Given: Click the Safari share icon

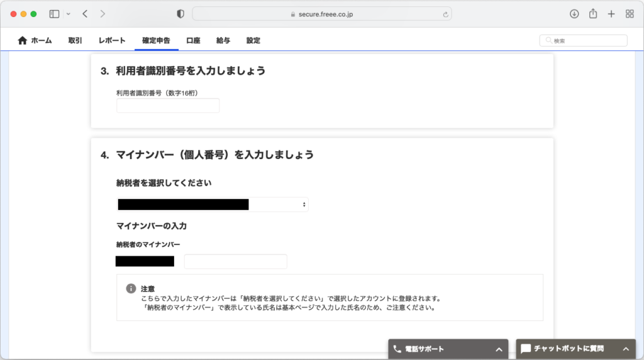Looking at the screenshot, I should 593,14.
